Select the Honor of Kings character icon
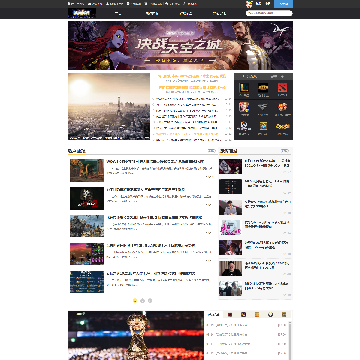The height and width of the screenshot is (360, 360). pos(244,107)
